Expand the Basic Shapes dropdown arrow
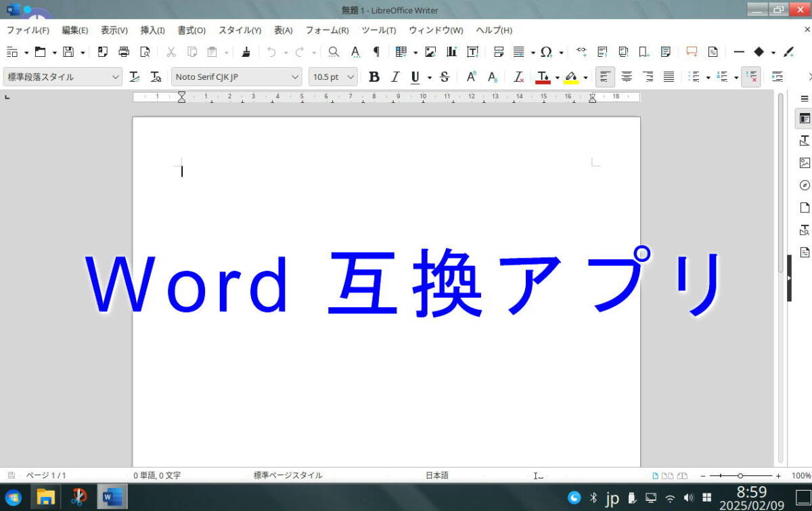This screenshot has height=511, width=812. pyautogui.click(x=773, y=52)
